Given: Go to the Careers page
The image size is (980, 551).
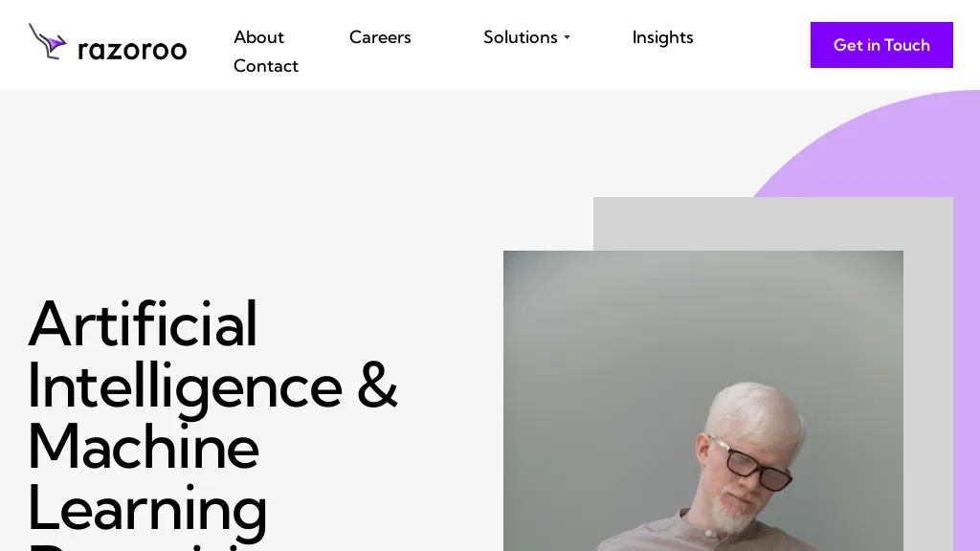Looking at the screenshot, I should pyautogui.click(x=380, y=37).
